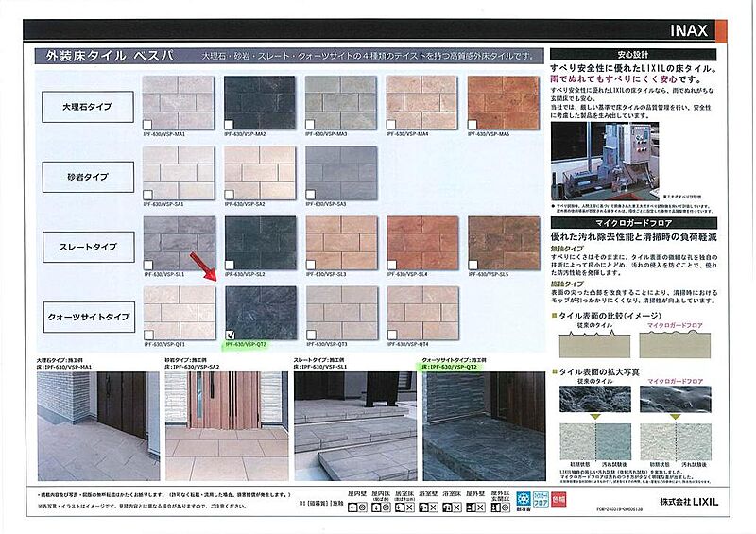Check the VSP-SA1 sandstone checkbox
Viewport: 756px width, 534px height.
coord(148,195)
